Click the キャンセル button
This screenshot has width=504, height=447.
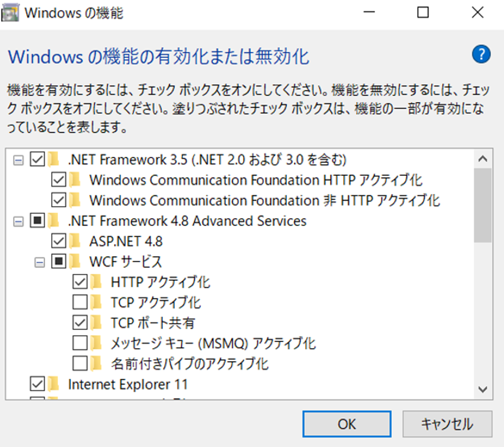pos(447,424)
